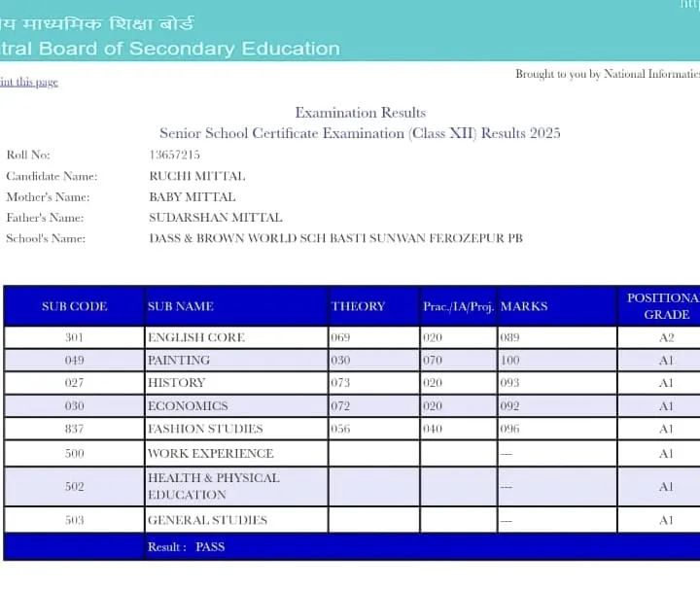
Task: Click the ENGLISH CORE subject cell
Action: pyautogui.click(x=195, y=337)
